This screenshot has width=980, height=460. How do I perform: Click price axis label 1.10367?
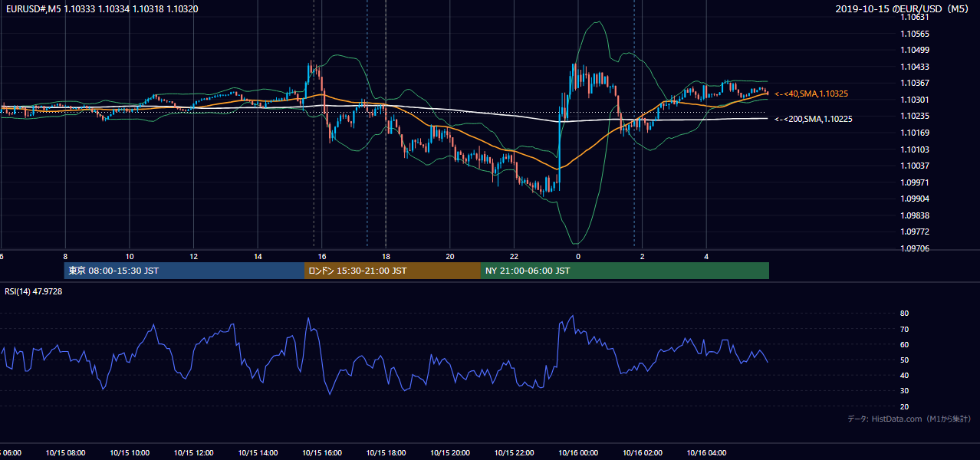[x=915, y=84]
